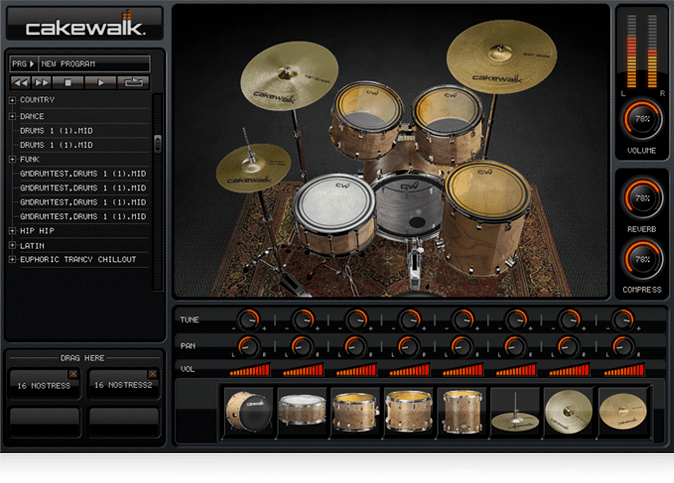Set the kick drum's VOL level meter
This screenshot has height=483, width=674.
[x=250, y=370]
